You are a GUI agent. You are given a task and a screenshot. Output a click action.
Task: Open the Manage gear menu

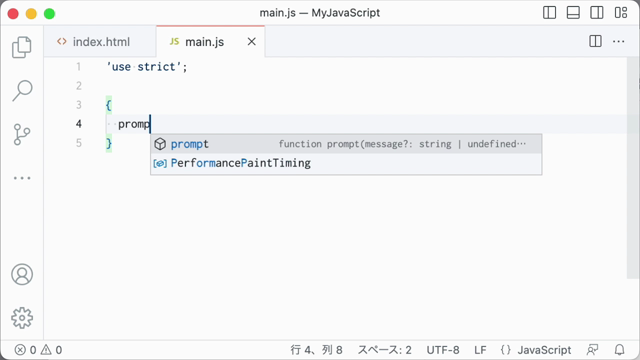click(x=22, y=318)
